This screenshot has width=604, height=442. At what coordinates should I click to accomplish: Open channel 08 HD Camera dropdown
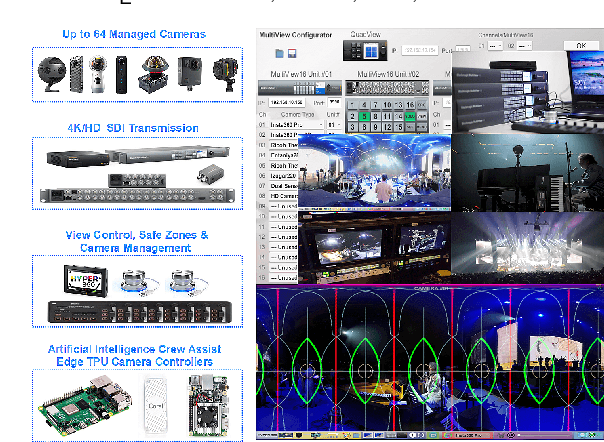click(x=283, y=196)
